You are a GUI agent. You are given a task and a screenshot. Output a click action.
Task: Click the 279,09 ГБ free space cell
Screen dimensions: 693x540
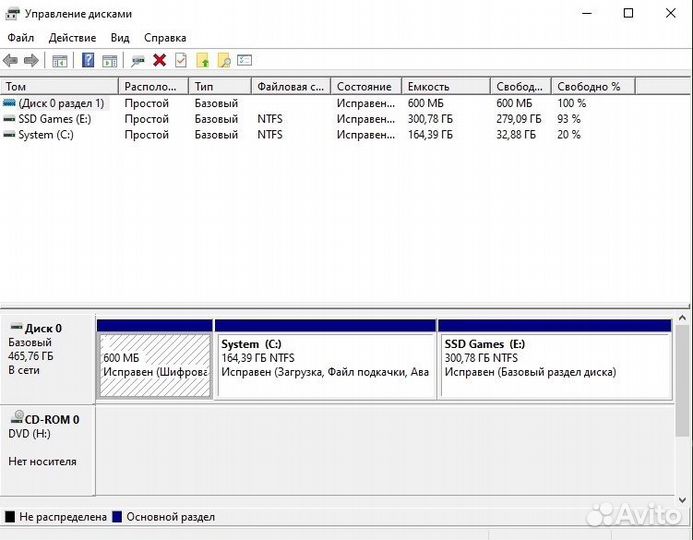click(x=518, y=119)
